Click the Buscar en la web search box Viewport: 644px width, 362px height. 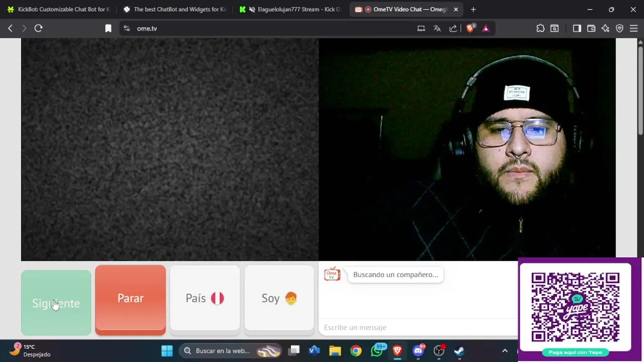click(x=230, y=351)
